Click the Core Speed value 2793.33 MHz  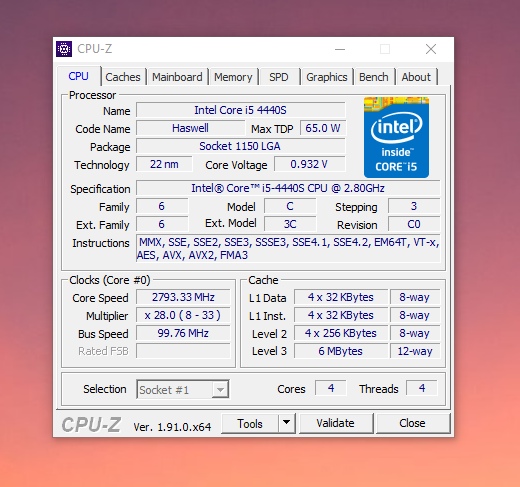pyautogui.click(x=183, y=297)
